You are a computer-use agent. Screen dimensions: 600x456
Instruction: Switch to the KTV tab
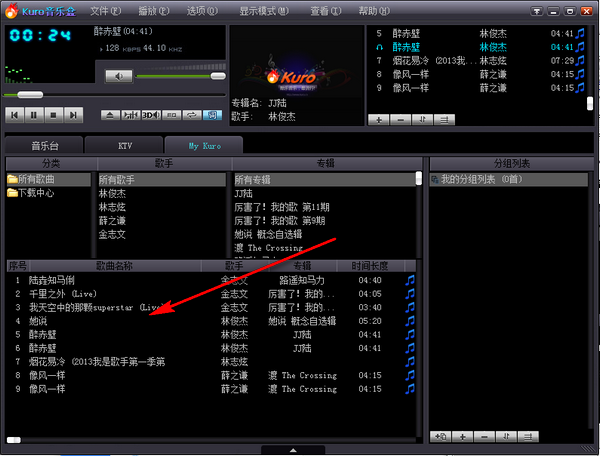point(125,146)
